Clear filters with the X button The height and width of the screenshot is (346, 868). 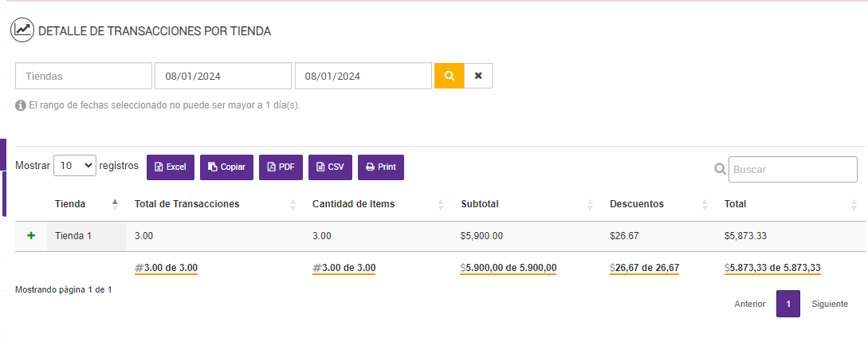[478, 76]
